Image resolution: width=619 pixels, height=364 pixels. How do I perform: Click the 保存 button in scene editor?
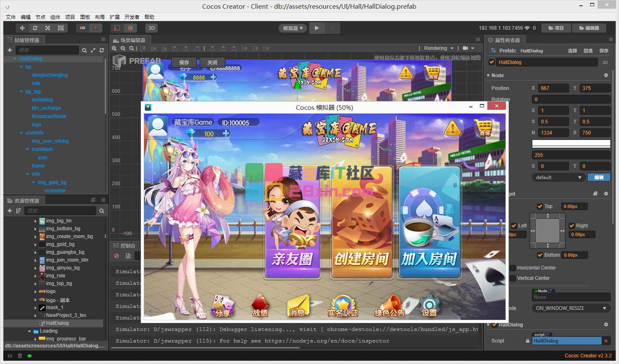click(184, 63)
